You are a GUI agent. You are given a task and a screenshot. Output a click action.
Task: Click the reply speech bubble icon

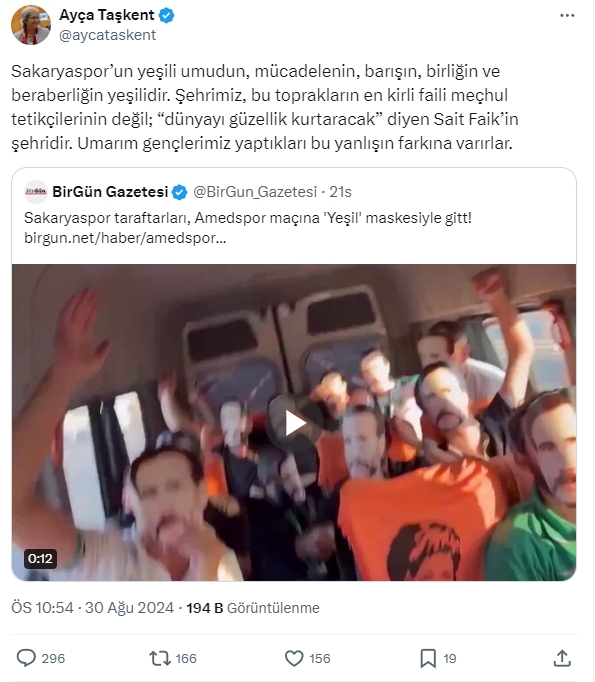click(x=26, y=658)
